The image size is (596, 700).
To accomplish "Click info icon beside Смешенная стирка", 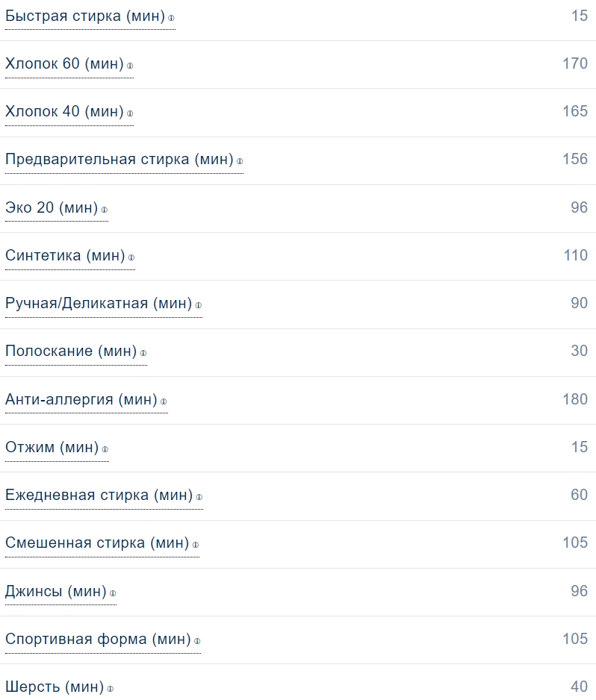I will coord(196,545).
